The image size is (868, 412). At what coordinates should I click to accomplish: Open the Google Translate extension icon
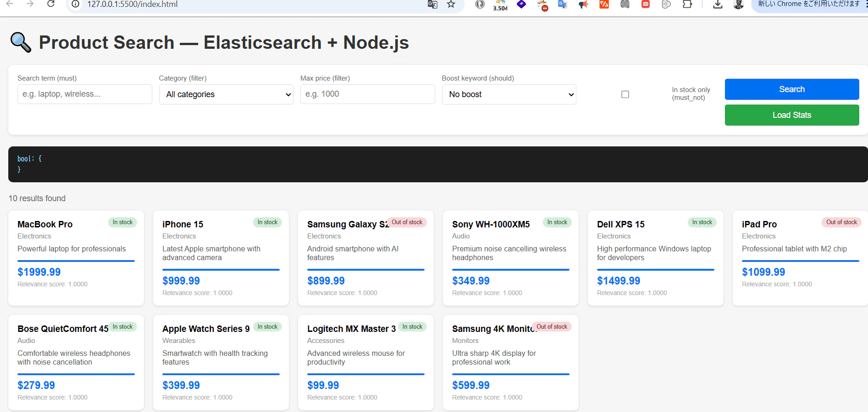point(563,4)
